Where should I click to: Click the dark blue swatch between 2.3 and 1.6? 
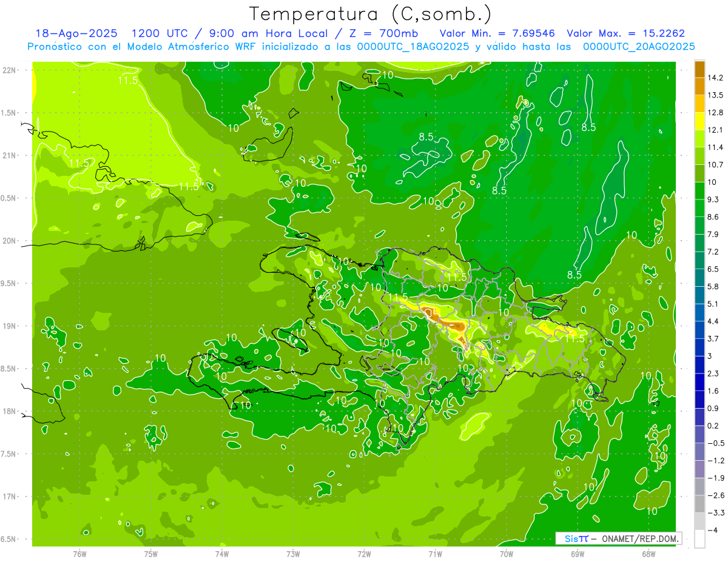click(x=699, y=382)
